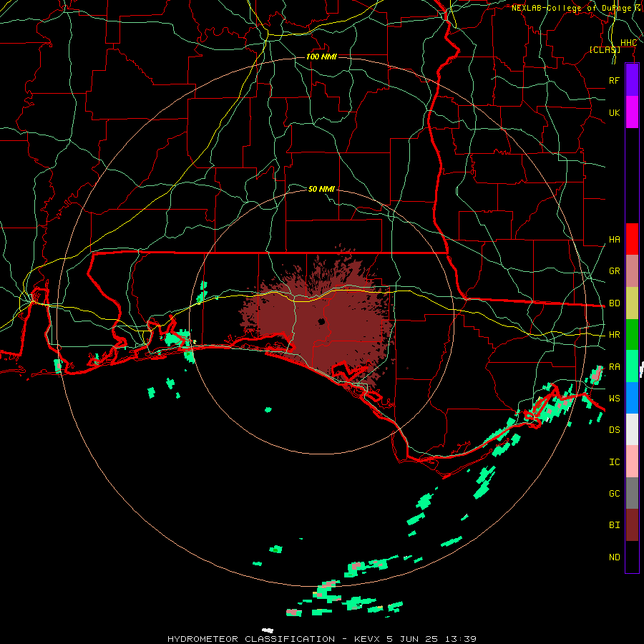The height and width of the screenshot is (644, 644).
Task: Select the red HA legend swatch
Action: 632,239
